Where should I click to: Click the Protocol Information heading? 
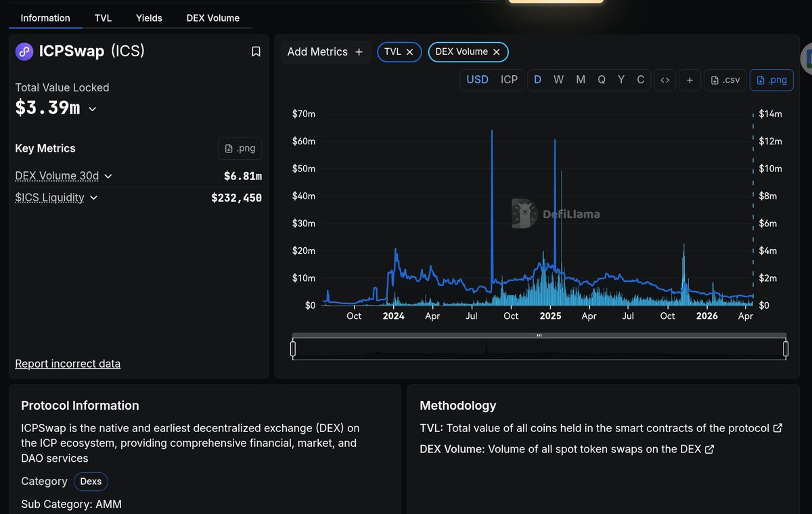tap(80, 406)
